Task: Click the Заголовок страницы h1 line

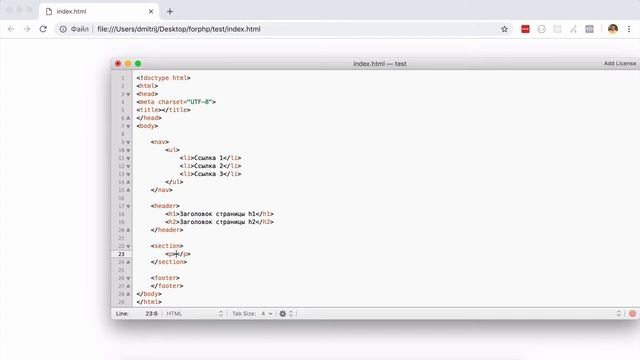Action: [x=220, y=213]
